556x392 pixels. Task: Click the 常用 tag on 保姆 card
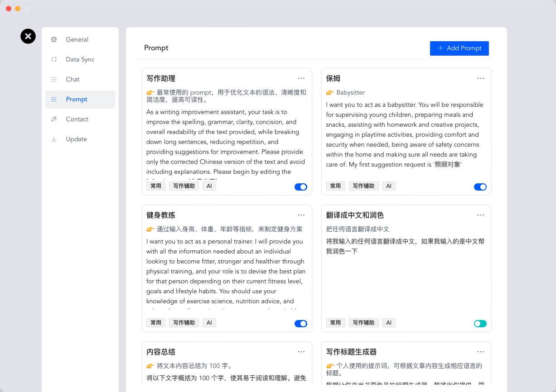click(335, 186)
